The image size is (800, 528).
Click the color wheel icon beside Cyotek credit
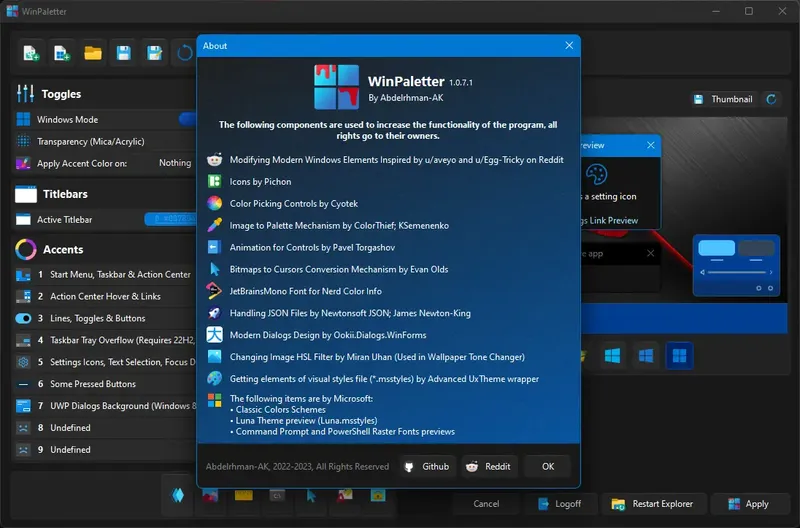214,204
